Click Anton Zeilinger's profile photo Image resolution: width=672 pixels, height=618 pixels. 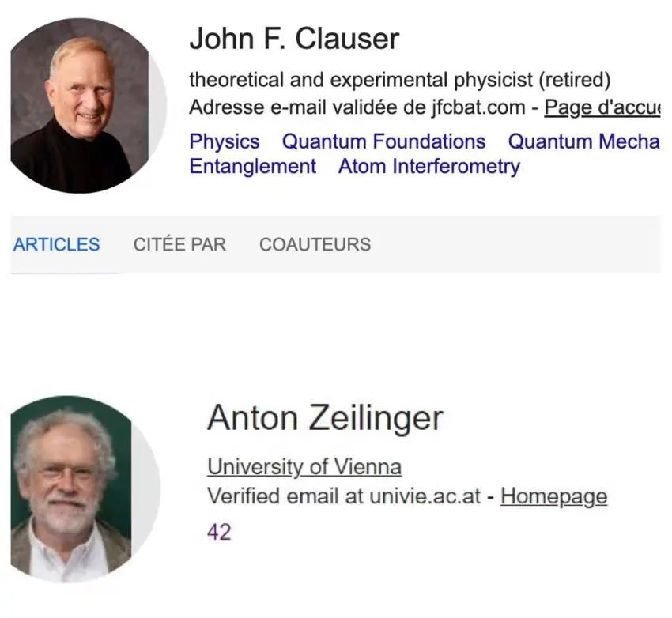click(x=79, y=488)
